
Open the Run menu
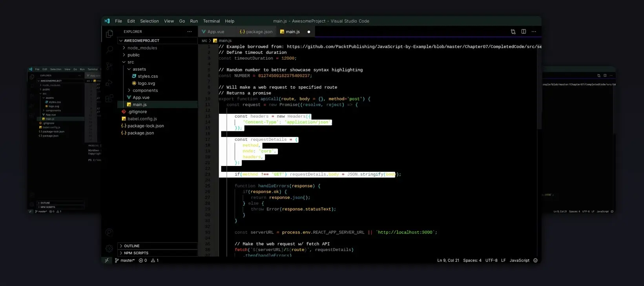click(x=194, y=21)
